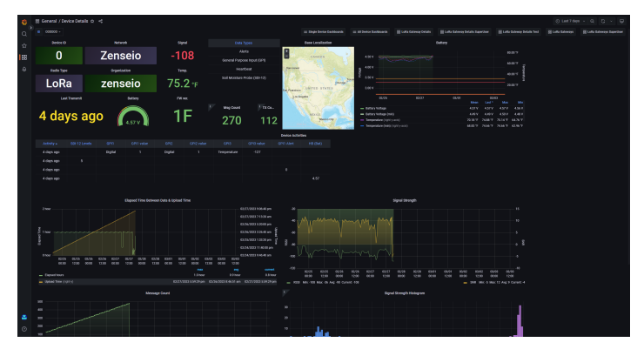
Task: Click the Grafana logo home icon
Action: [23, 20]
